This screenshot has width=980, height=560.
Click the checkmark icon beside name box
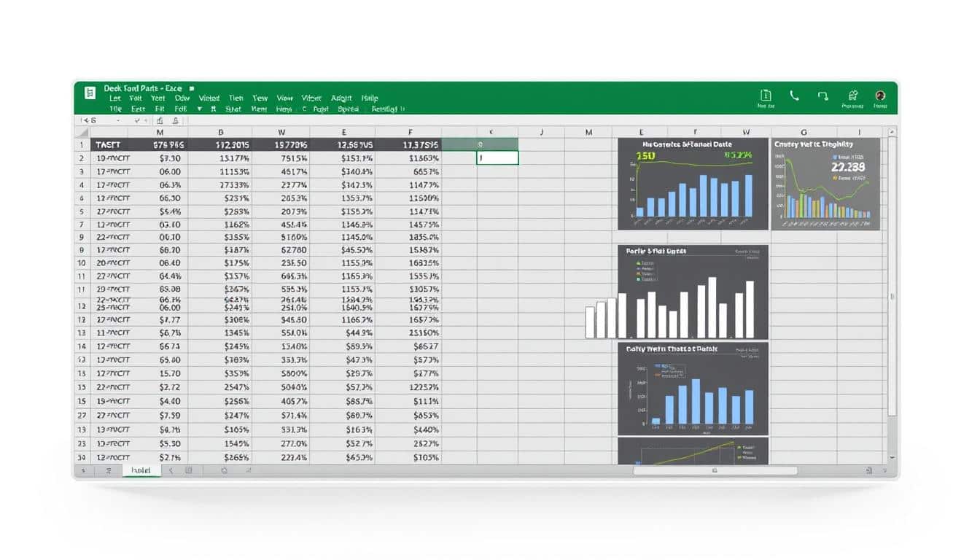pos(138,120)
